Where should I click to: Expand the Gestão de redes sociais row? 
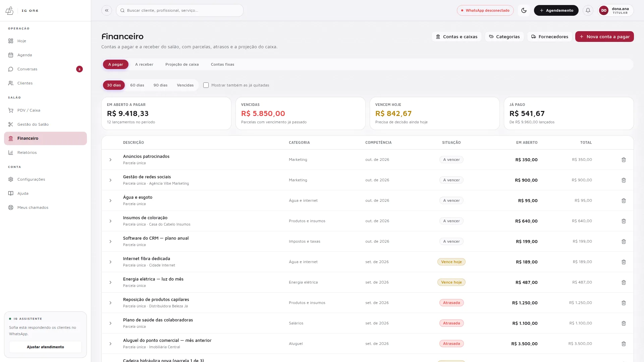[110, 180]
